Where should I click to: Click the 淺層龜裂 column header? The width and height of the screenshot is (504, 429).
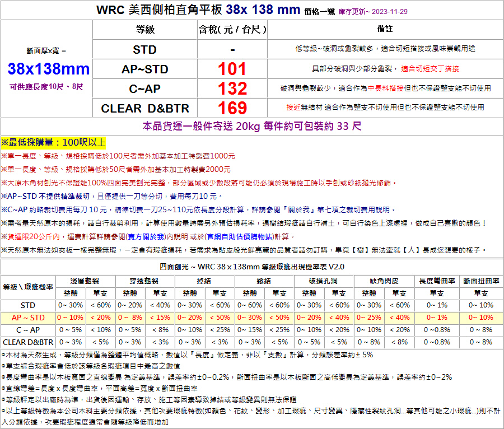point(85,281)
